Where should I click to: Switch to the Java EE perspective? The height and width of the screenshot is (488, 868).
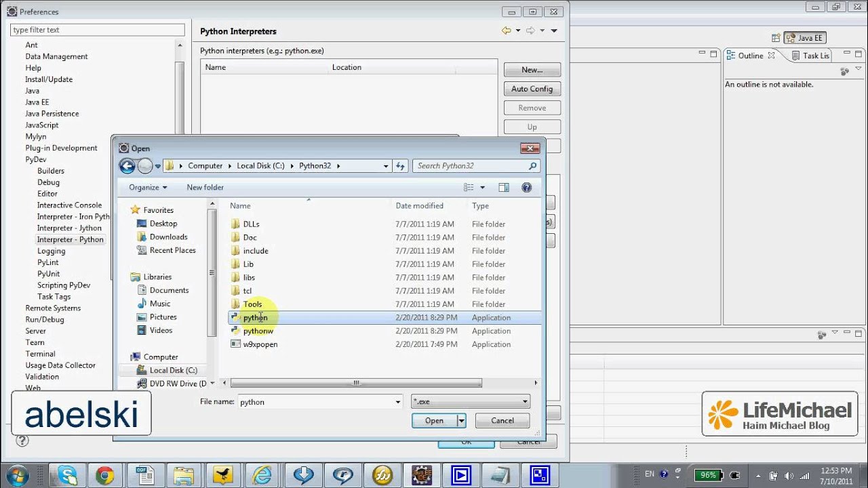(x=804, y=38)
